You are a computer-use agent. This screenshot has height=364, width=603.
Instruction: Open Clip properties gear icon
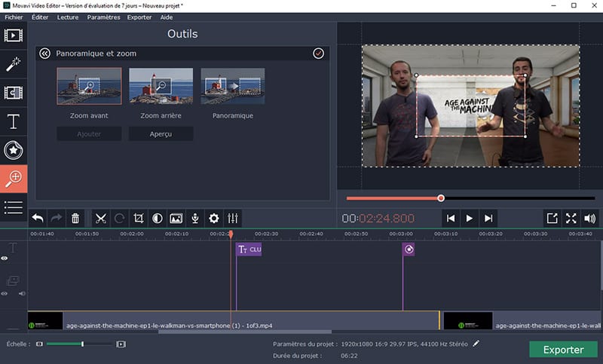[x=214, y=219]
